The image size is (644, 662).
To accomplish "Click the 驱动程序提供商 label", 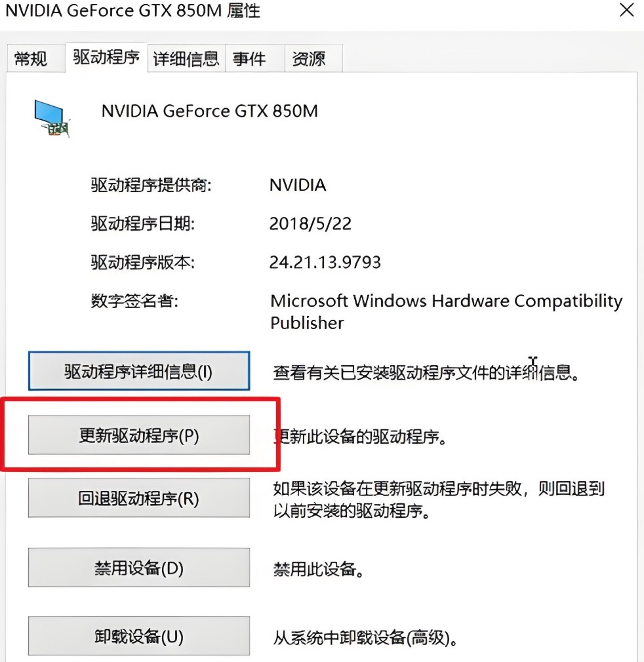I will click(151, 185).
